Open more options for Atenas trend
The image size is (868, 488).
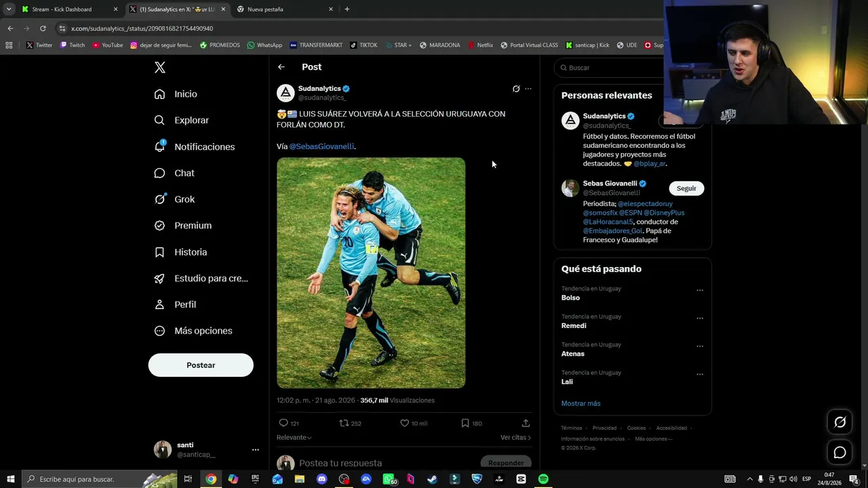[x=700, y=346]
